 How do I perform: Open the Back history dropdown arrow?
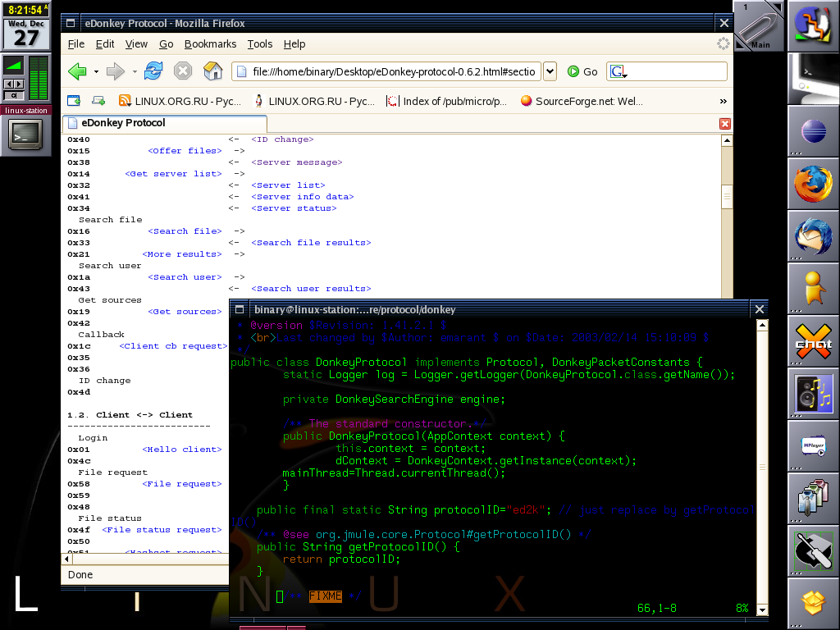[x=96, y=71]
